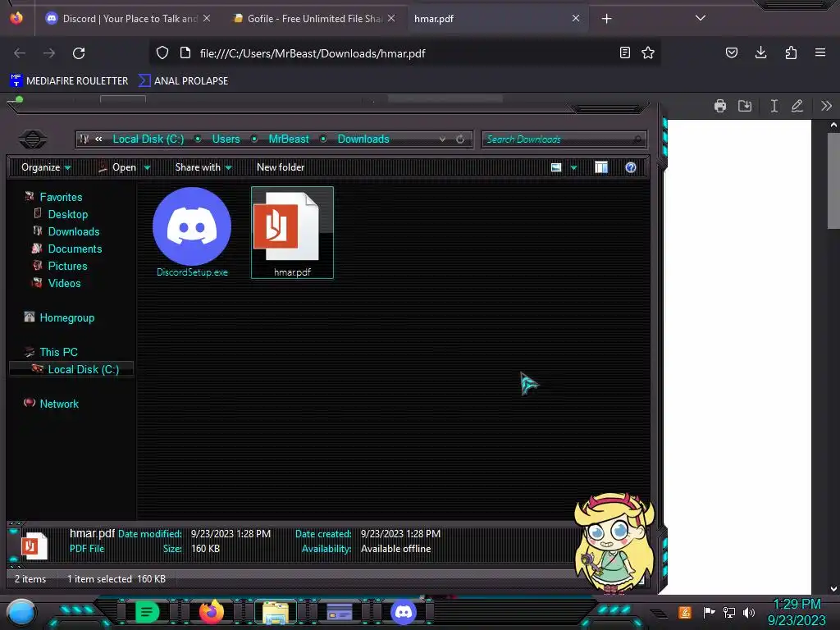Reload the current page
Screen dimensions: 840x630
click(79, 53)
